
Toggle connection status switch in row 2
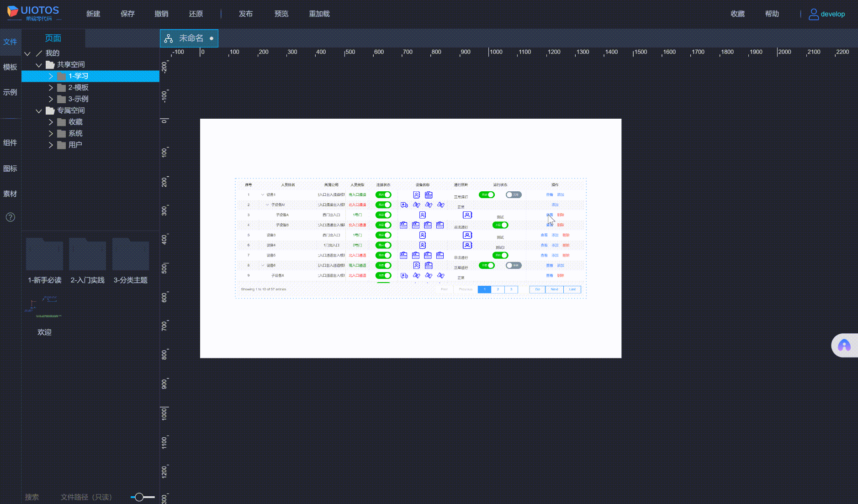pyautogui.click(x=383, y=205)
